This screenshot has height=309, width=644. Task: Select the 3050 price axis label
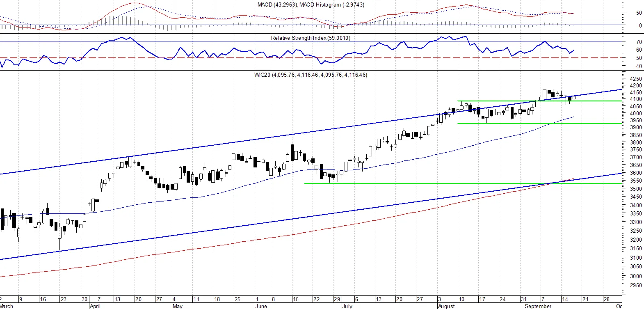636,267
